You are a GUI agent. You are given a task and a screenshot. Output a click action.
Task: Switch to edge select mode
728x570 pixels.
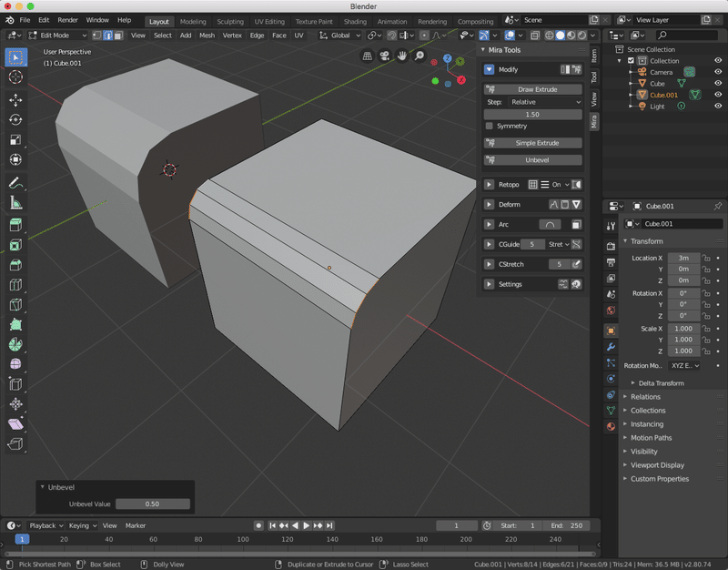tap(107, 36)
